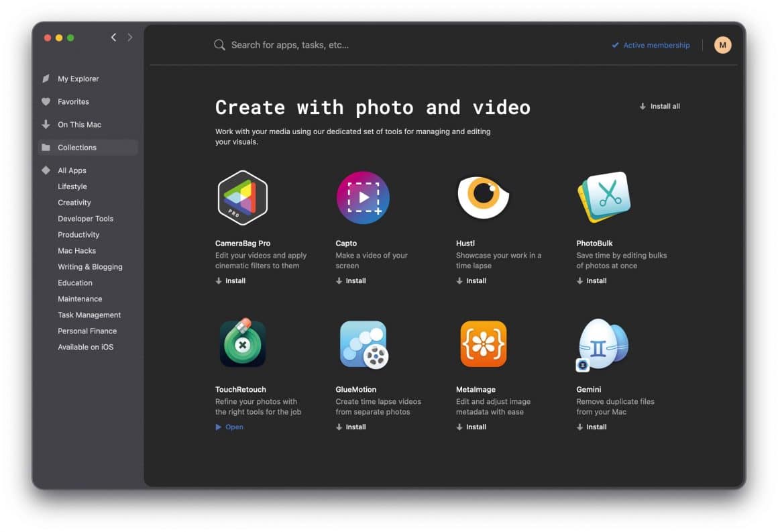Select On This Mac in sidebar

point(79,125)
